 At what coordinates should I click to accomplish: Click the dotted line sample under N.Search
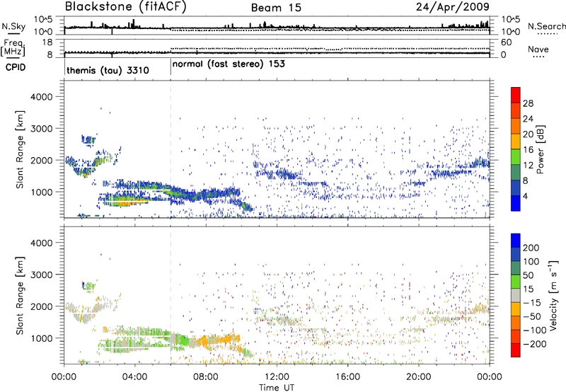pos(548,34)
